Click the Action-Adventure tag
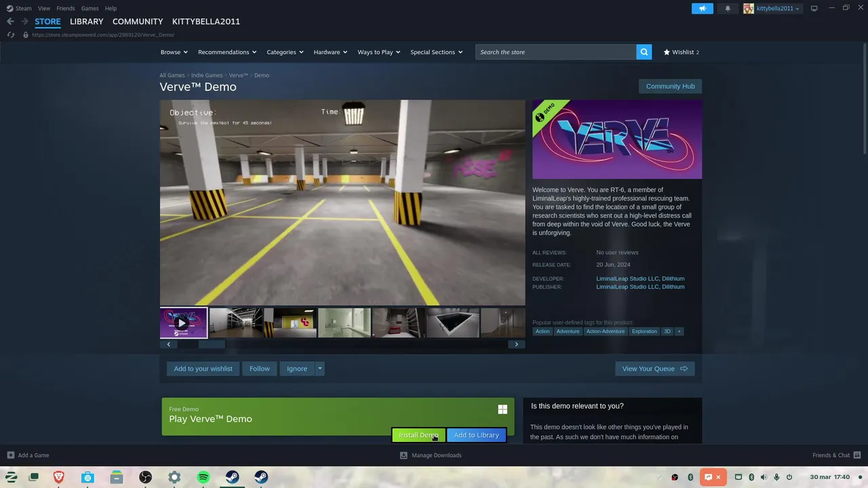This screenshot has height=488, width=868. point(605,331)
